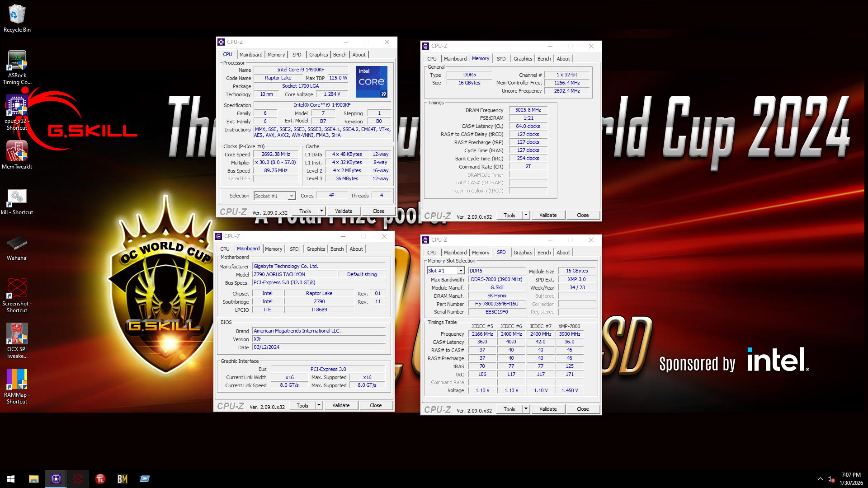Click Tools button in Mainboard window

tap(302, 405)
